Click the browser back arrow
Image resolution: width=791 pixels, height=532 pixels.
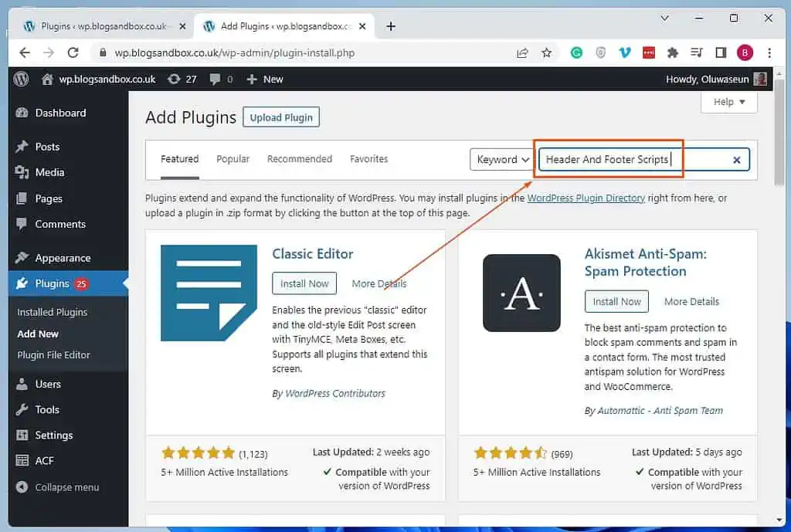[x=25, y=53]
